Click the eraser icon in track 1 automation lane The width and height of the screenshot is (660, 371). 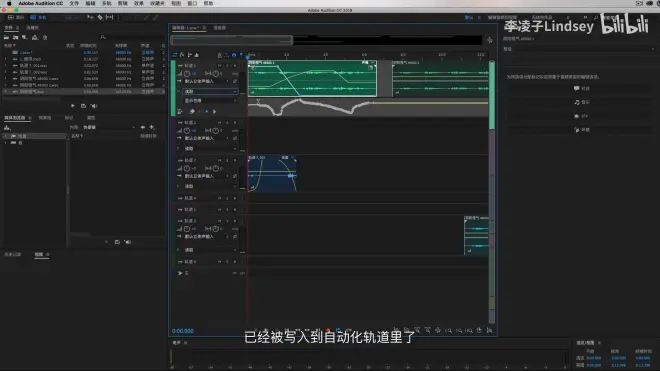(x=192, y=112)
